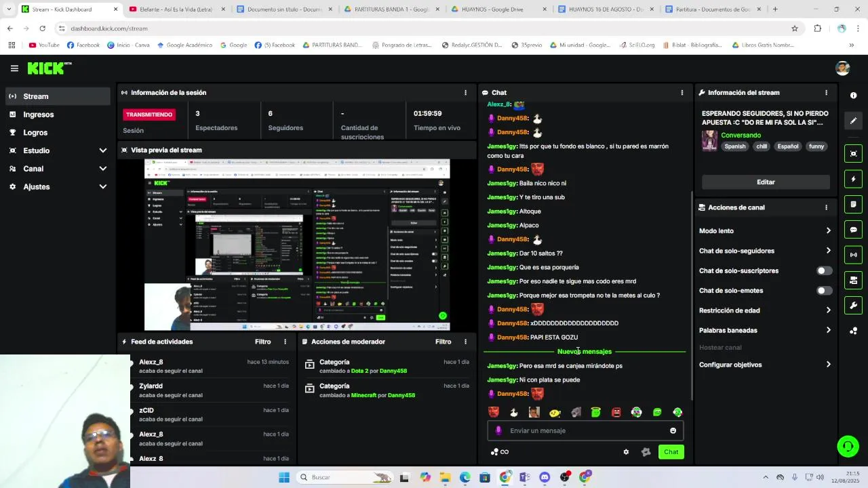Open Modo lento settings
The width and height of the screenshot is (868, 488).
pyautogui.click(x=765, y=231)
